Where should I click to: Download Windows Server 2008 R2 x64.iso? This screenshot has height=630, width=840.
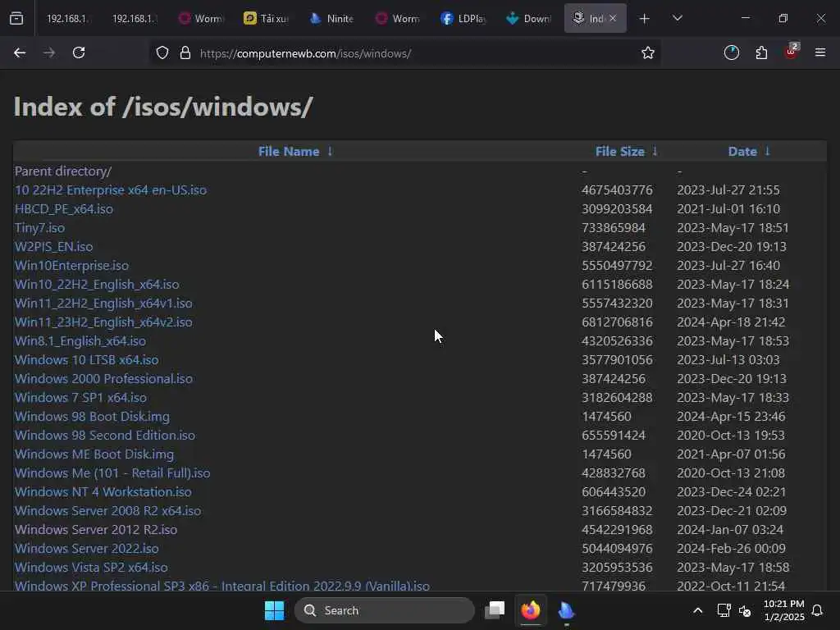[x=108, y=510]
